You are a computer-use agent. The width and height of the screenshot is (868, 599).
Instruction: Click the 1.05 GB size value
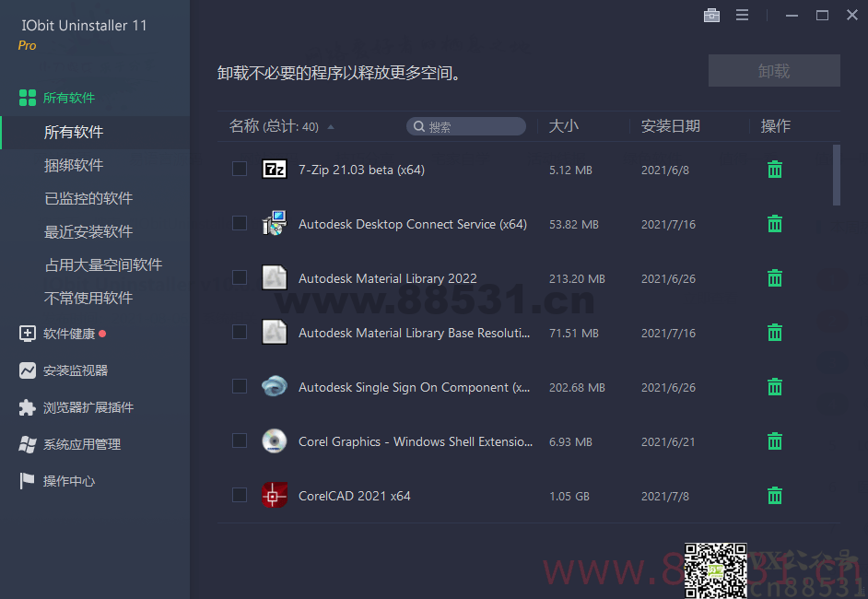click(x=569, y=497)
